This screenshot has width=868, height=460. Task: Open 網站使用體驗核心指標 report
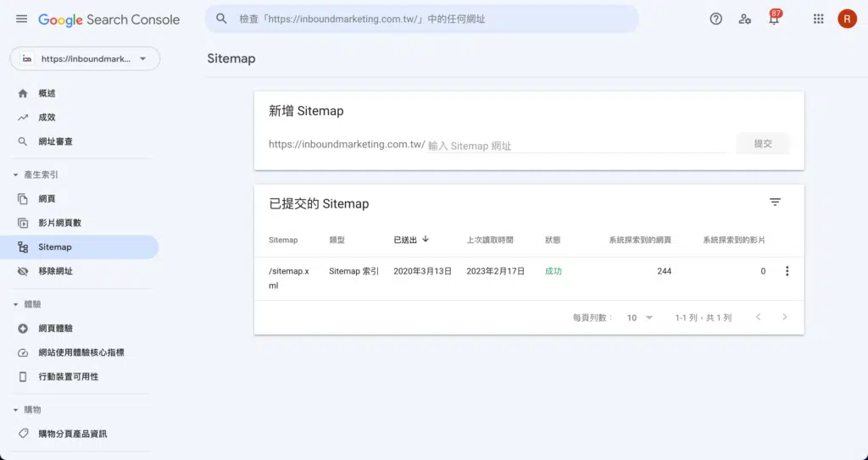click(x=80, y=352)
